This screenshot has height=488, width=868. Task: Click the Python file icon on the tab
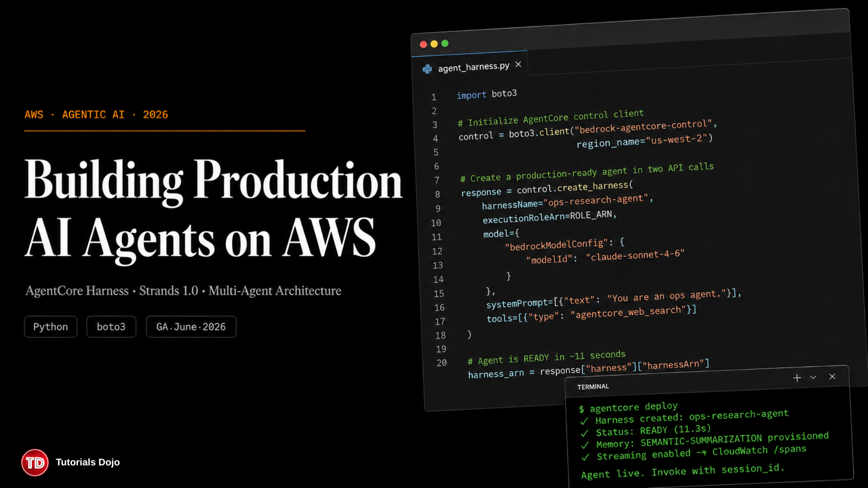(x=427, y=69)
